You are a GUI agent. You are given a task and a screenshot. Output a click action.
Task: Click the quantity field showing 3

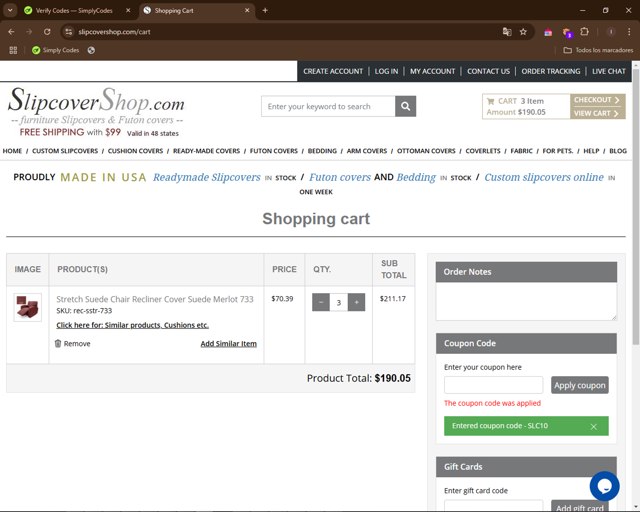338,303
